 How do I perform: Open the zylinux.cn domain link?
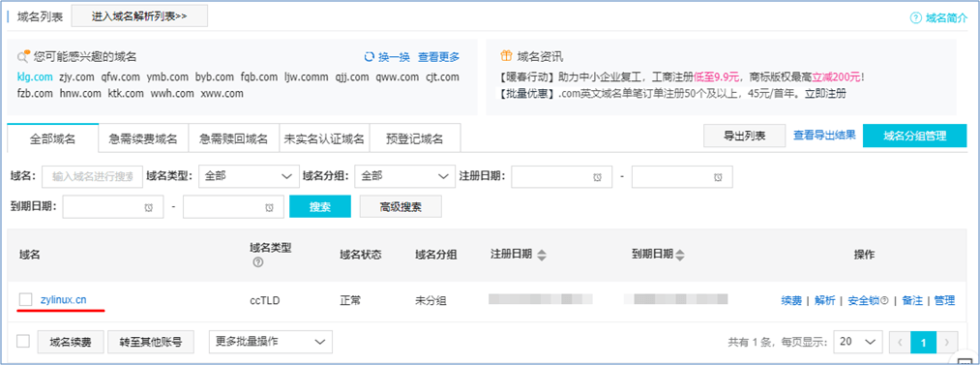[63, 300]
